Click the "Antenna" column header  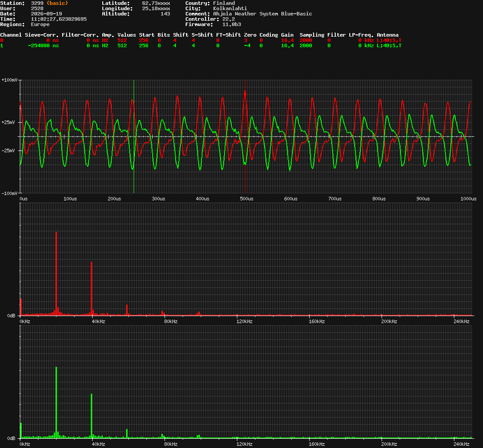(x=388, y=35)
